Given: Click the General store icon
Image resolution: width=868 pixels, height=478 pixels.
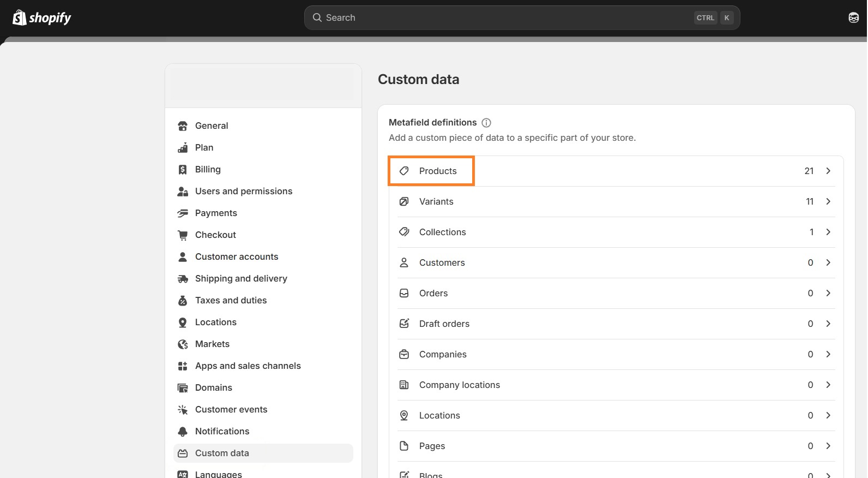Looking at the screenshot, I should tap(183, 126).
